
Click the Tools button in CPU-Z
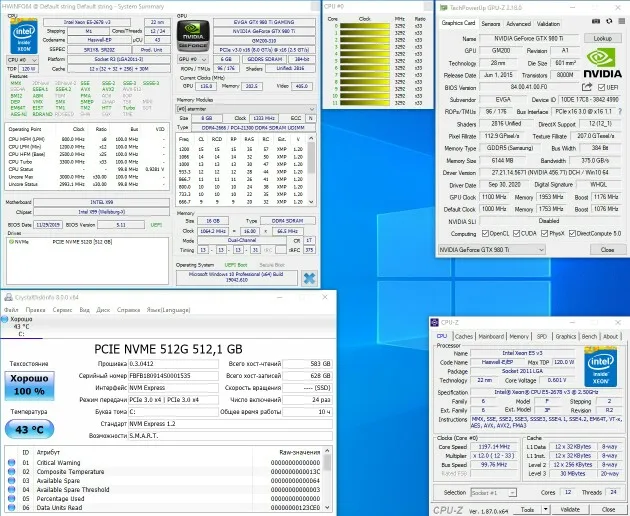527,510
